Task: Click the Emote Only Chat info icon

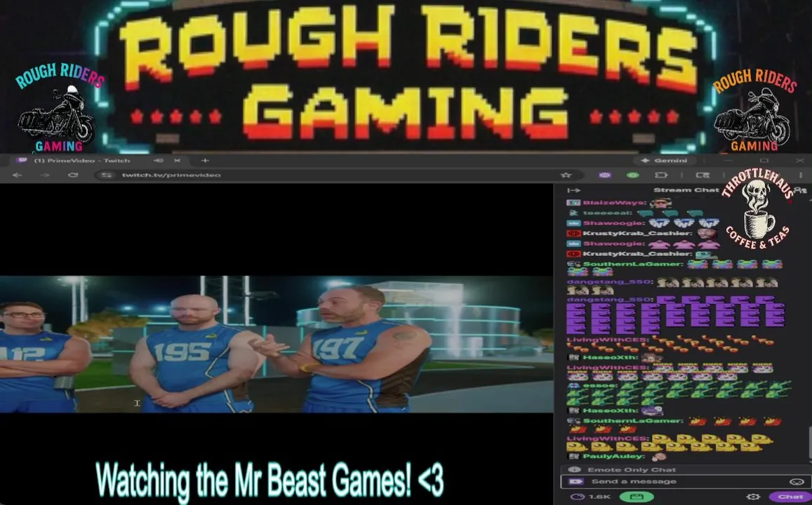Action: click(574, 470)
